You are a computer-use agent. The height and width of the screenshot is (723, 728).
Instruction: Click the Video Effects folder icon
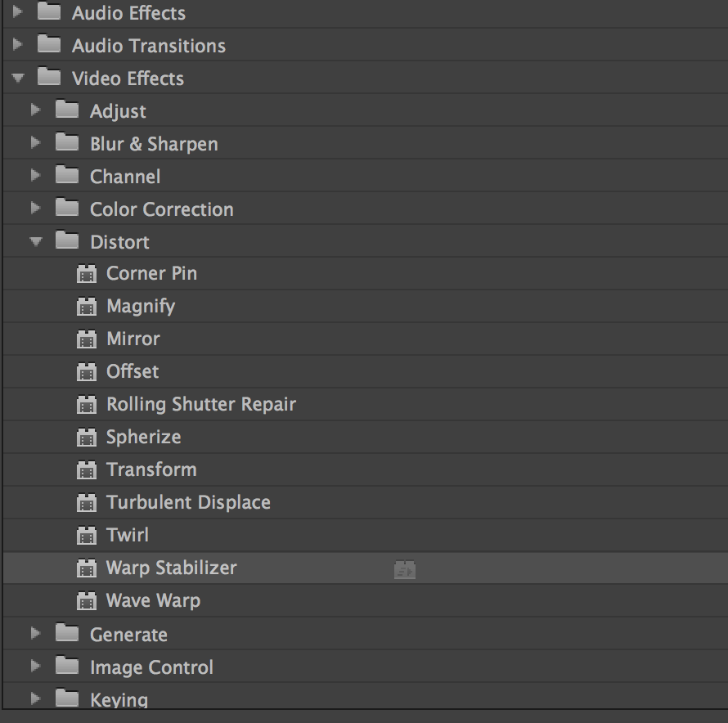tap(49, 77)
